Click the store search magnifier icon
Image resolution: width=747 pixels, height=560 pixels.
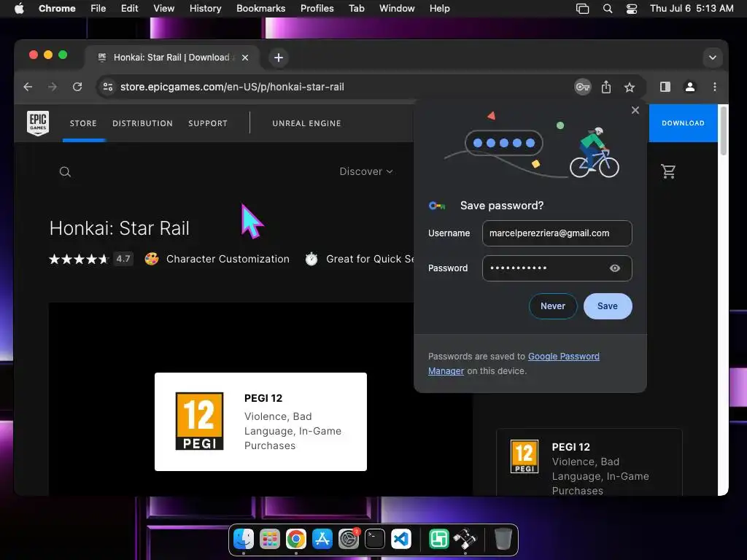(x=65, y=172)
